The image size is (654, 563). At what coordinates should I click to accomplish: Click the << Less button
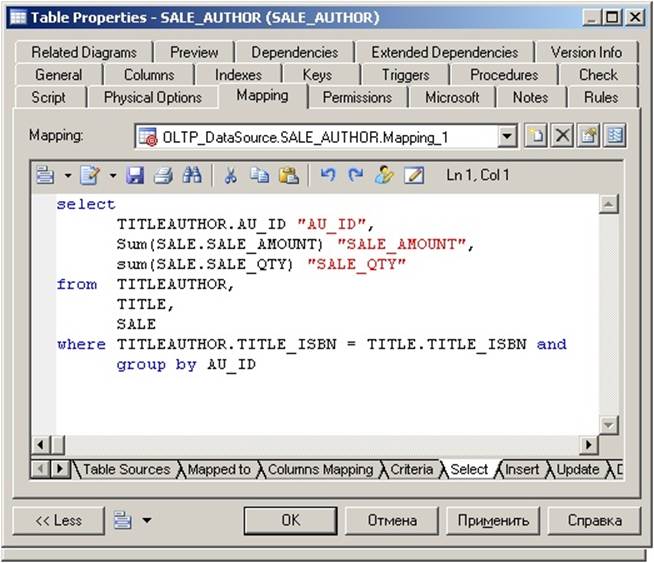click(59, 520)
